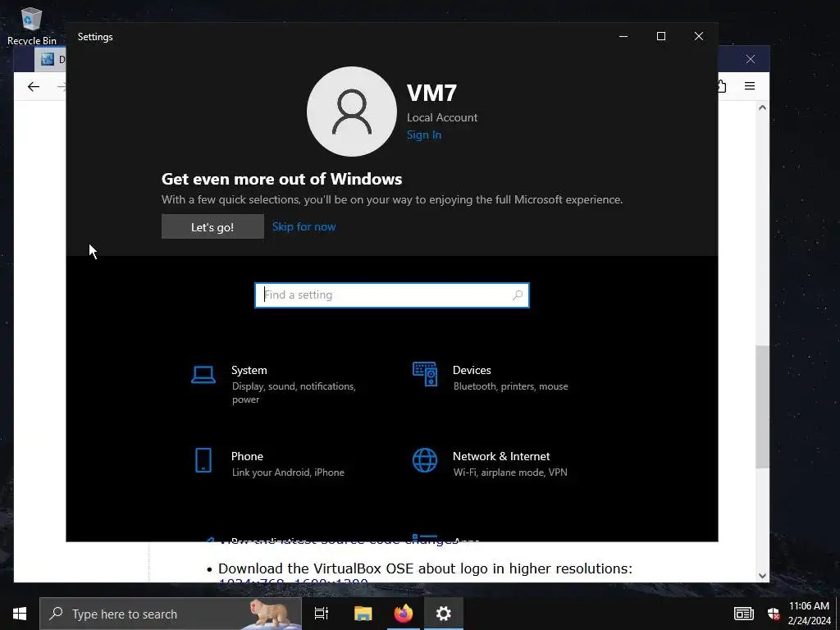Image resolution: width=840 pixels, height=630 pixels.
Task: Open the Windows Start menu
Action: click(20, 614)
